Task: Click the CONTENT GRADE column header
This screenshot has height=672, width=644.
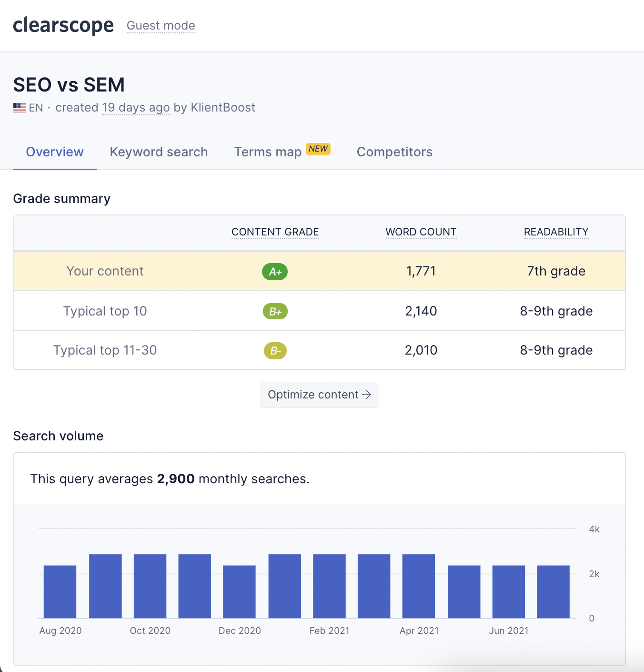Action: click(275, 232)
